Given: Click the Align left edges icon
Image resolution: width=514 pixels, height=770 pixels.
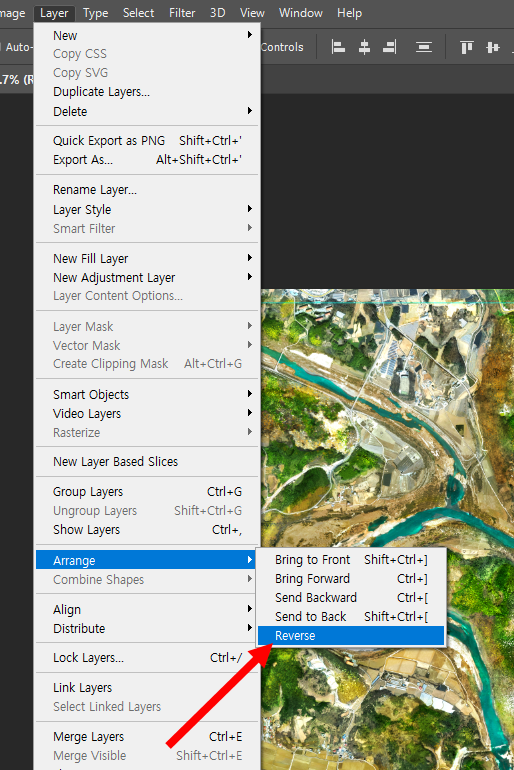Looking at the screenshot, I should click(338, 47).
